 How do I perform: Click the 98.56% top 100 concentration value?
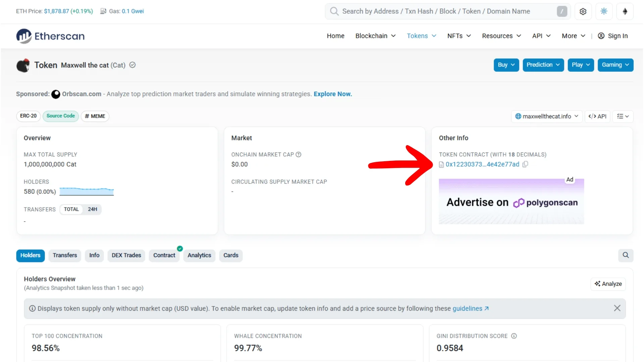(x=46, y=348)
